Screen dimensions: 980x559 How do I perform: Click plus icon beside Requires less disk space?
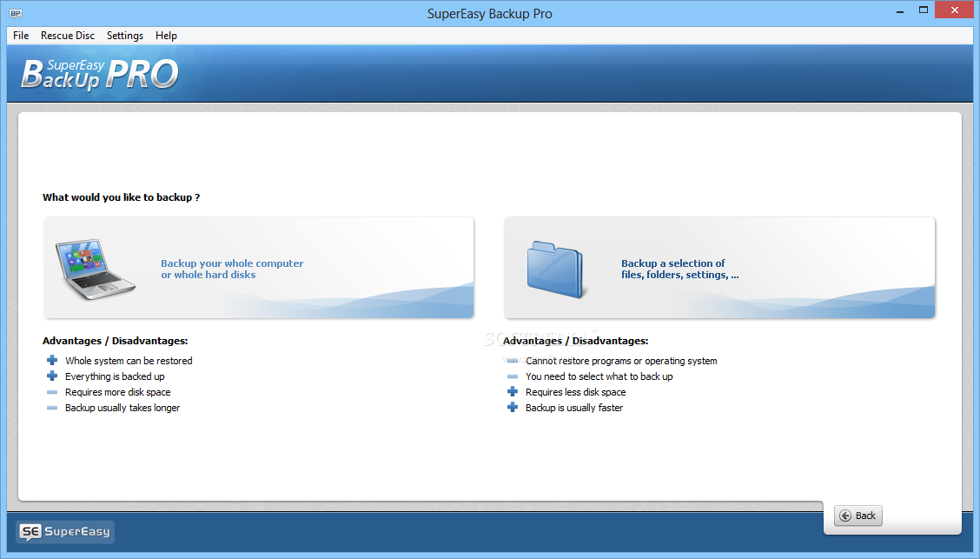pyautogui.click(x=513, y=391)
